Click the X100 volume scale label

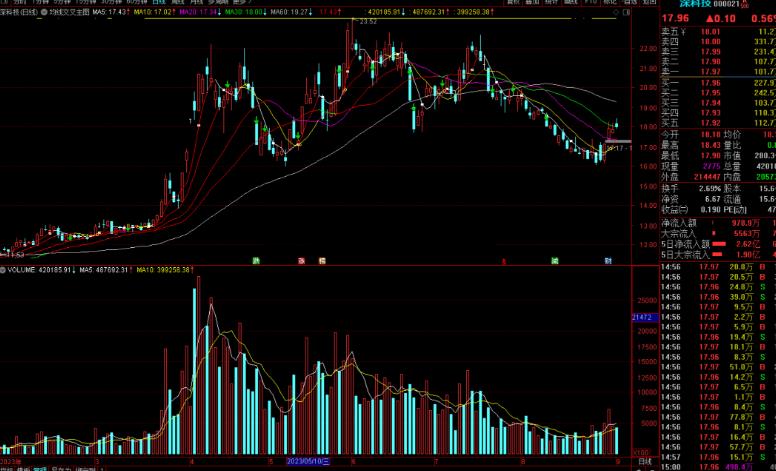[640, 452]
